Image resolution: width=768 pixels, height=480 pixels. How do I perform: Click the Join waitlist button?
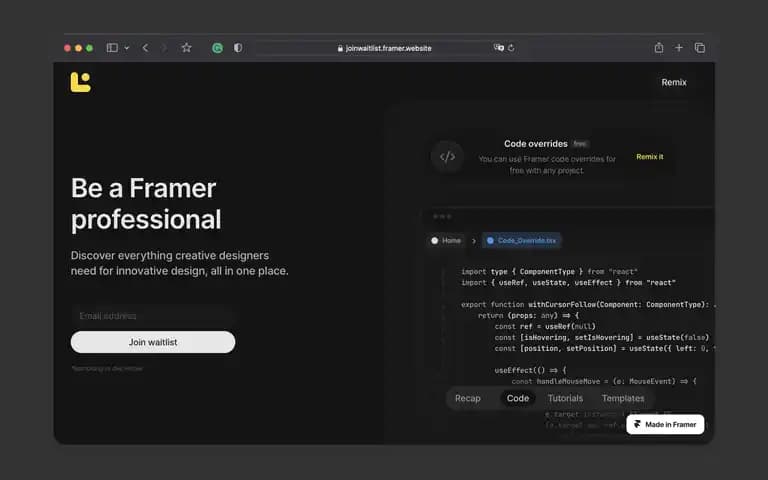[x=153, y=342]
